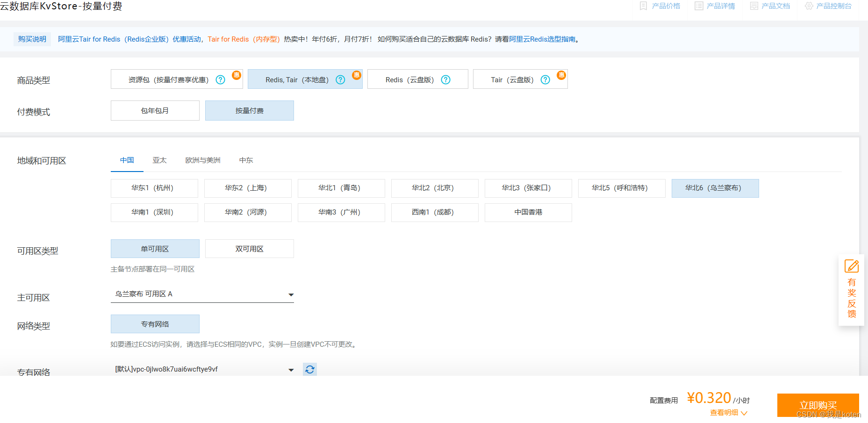
Task: Open 产品文档 at the top
Action: point(770,6)
